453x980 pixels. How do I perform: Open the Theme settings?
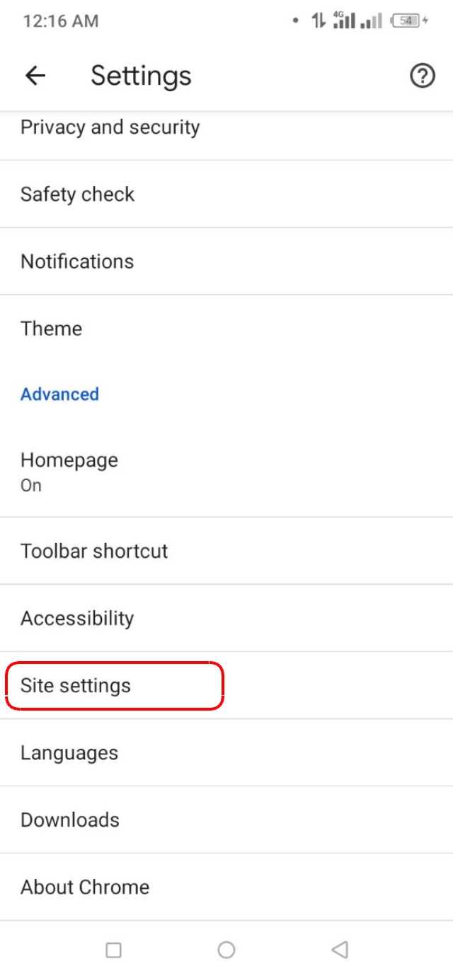pos(51,328)
